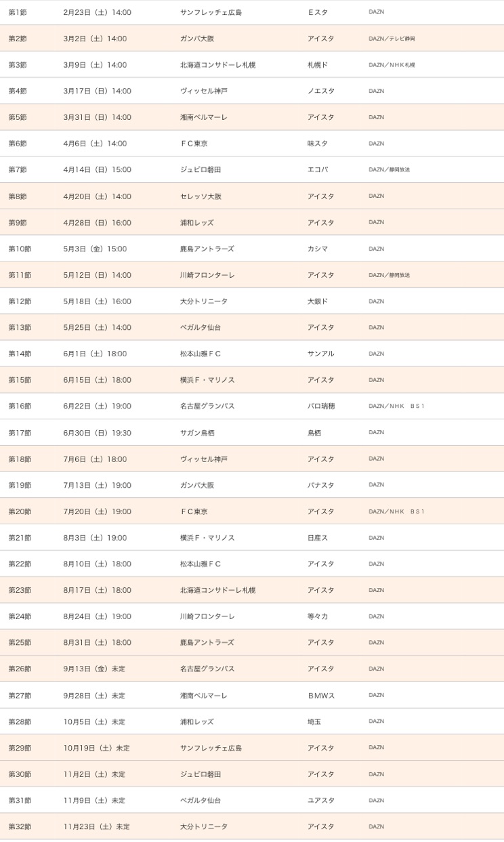
Task: Select the 日産ス venue in 第21節
Action: [x=317, y=538]
